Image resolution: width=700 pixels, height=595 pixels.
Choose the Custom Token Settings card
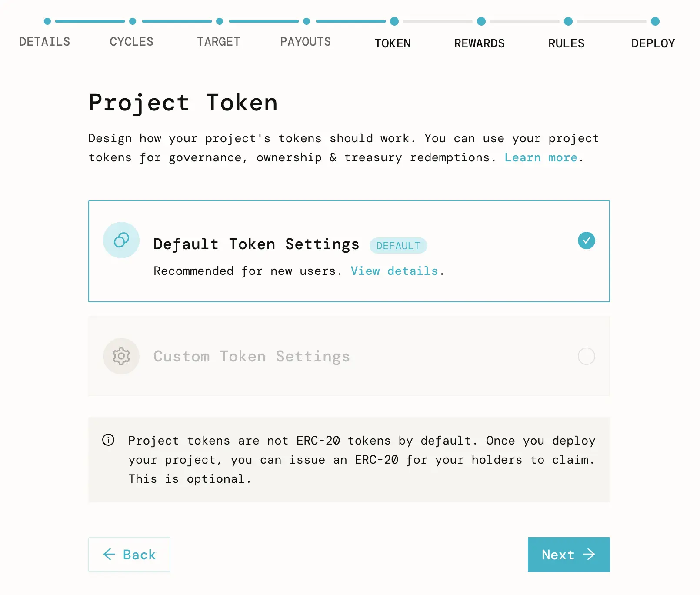tap(349, 356)
